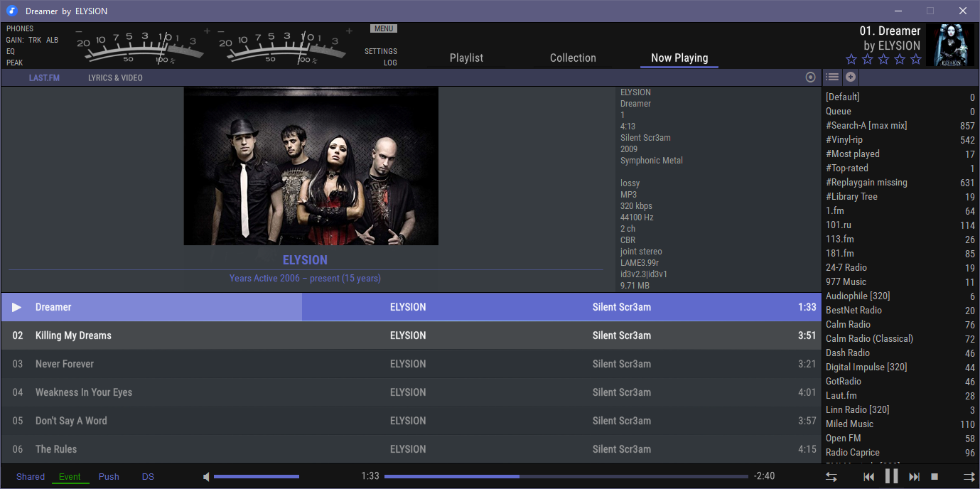Click the playlist manager list icon
The height and width of the screenshot is (489, 980).
point(832,77)
